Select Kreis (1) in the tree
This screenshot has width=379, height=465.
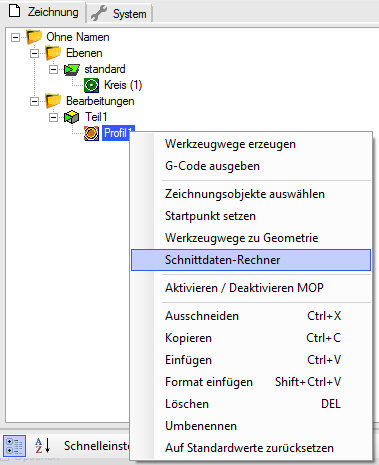[x=123, y=85]
